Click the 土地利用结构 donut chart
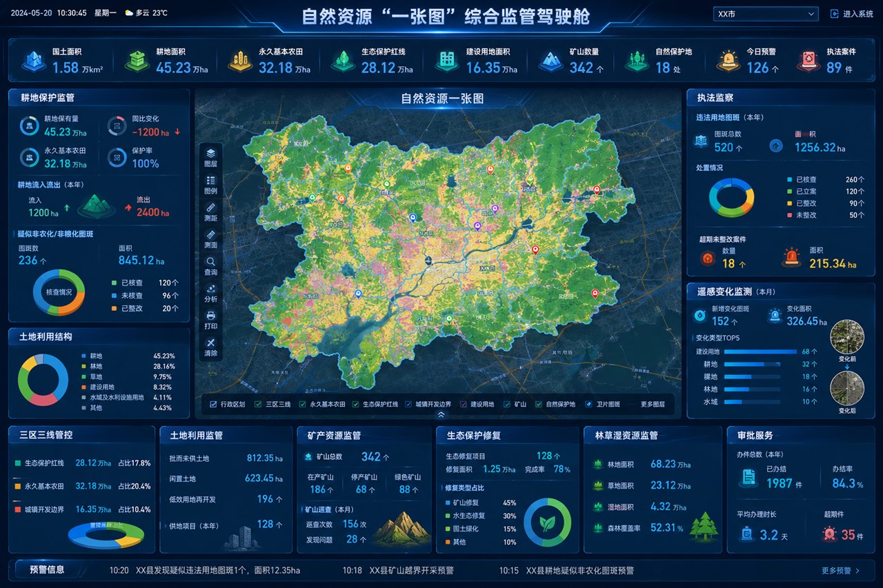The height and width of the screenshot is (588, 883). coord(43,380)
